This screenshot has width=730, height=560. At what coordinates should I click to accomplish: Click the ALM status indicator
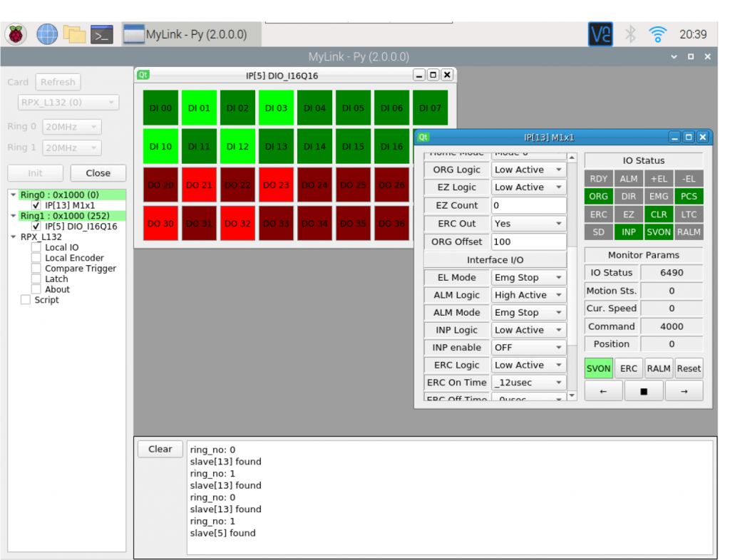click(629, 179)
